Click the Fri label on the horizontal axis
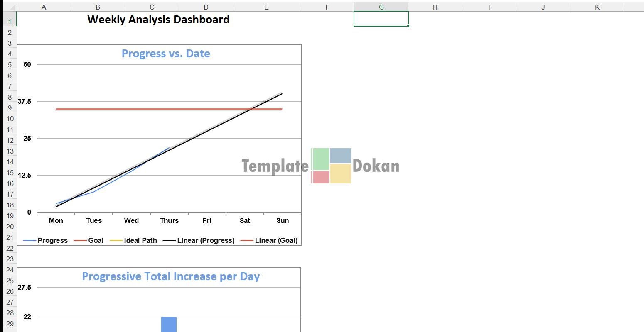Viewport: 644px width, 332px height. [x=207, y=220]
